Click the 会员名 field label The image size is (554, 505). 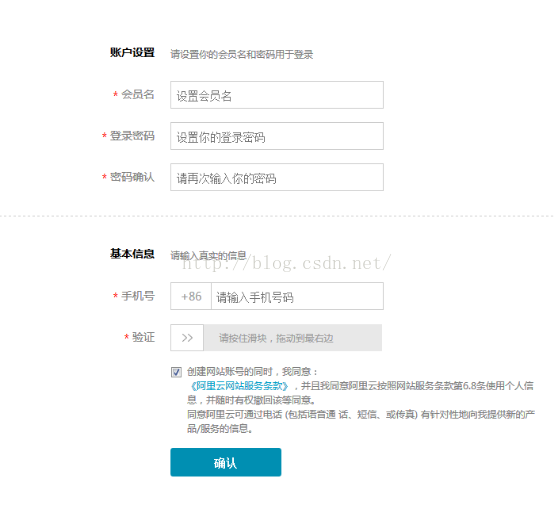[x=138, y=94]
